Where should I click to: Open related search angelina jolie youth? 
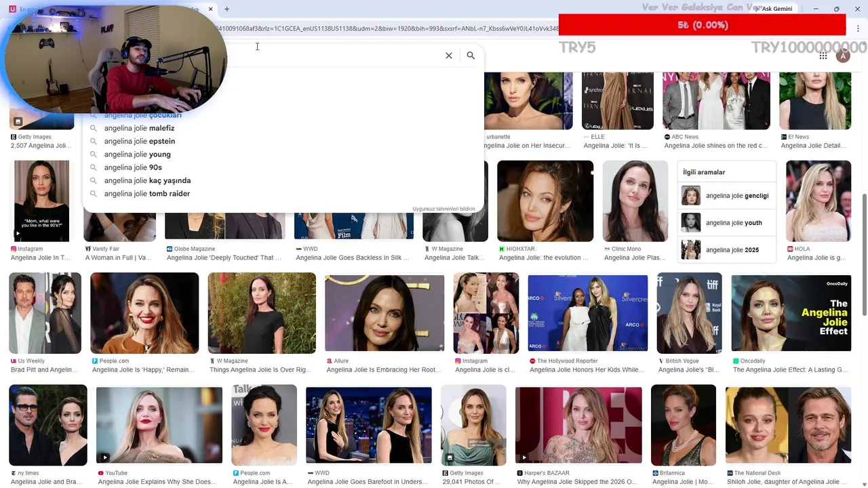click(x=726, y=222)
